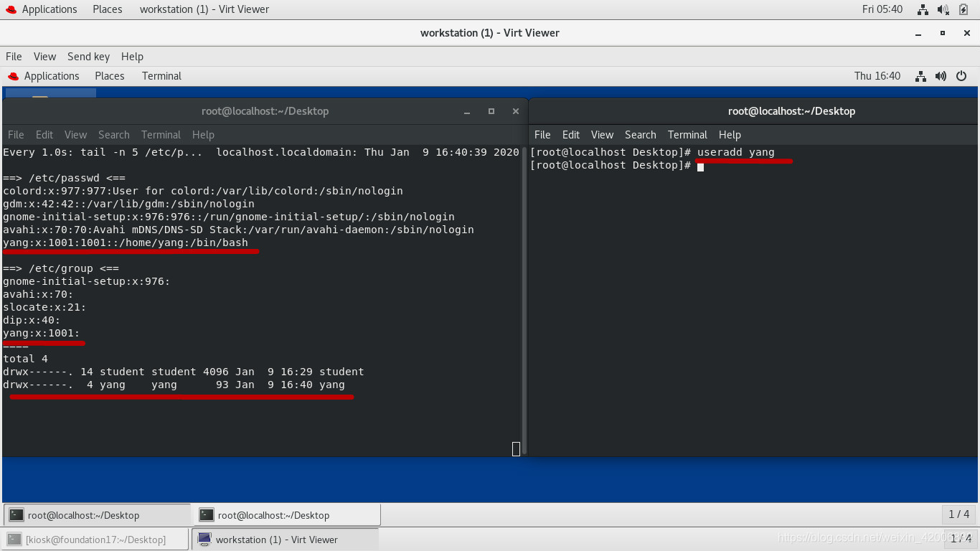
Task: Click the guest Red Hat logo icon
Action: pos(13,76)
